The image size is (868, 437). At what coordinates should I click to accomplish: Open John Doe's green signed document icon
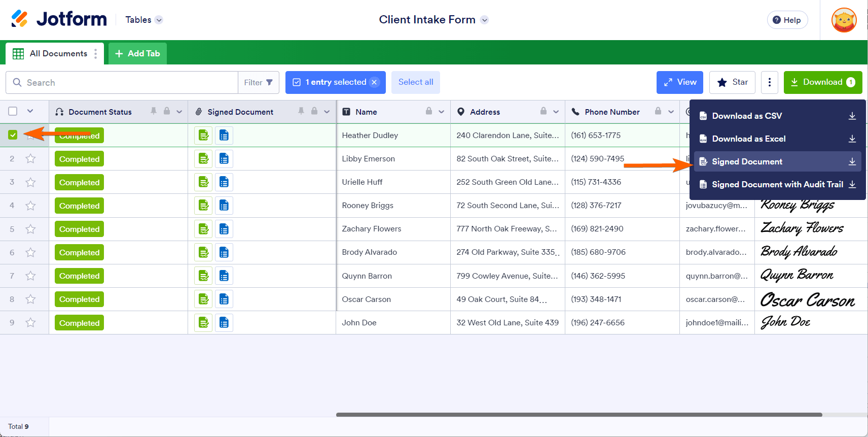204,322
